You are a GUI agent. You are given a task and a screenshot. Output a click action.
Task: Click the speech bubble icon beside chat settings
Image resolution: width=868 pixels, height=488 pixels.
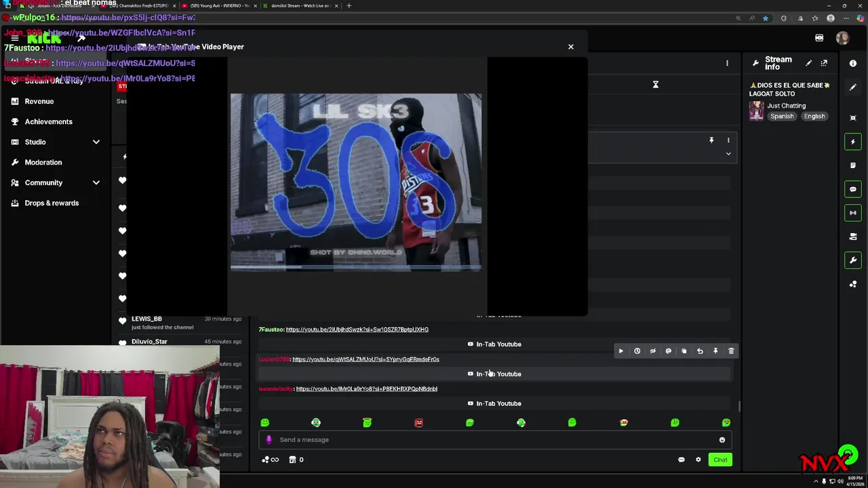(x=682, y=460)
